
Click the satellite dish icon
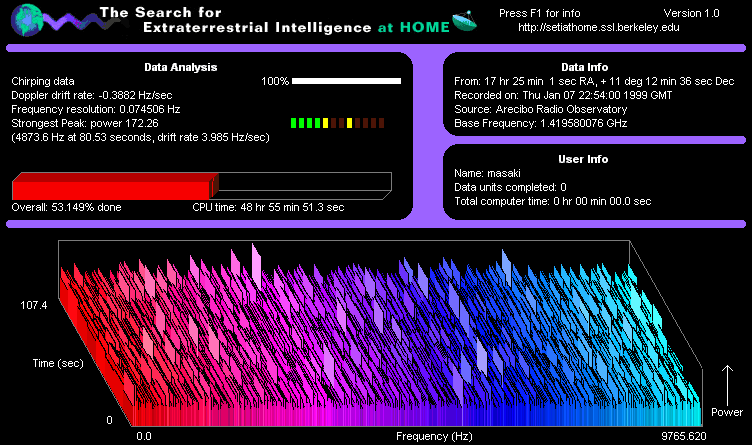pos(464,21)
